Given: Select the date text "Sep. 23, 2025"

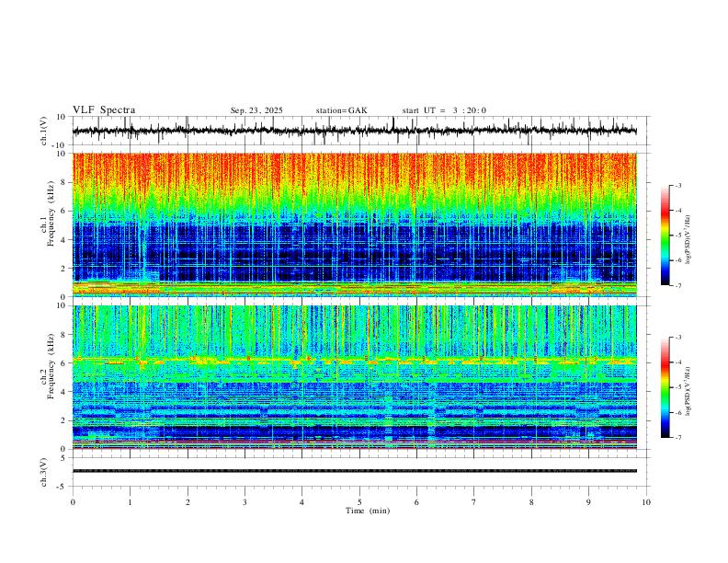Looking at the screenshot, I should coord(256,110).
